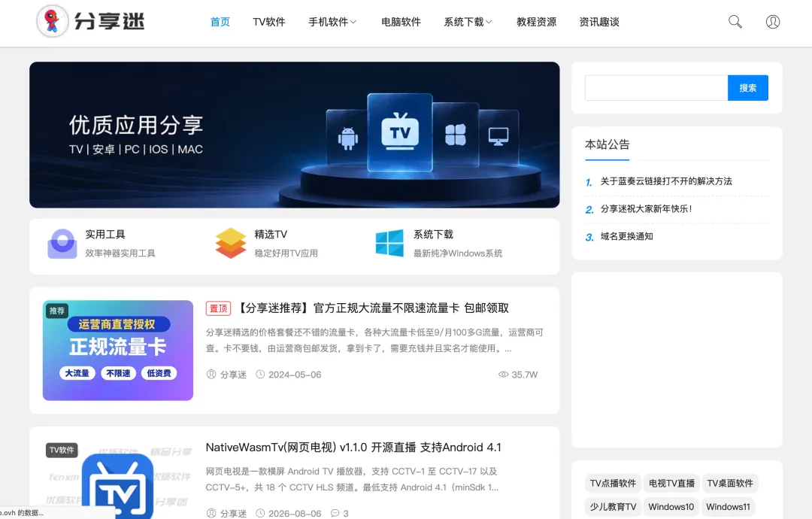The height and width of the screenshot is (519, 812).
Task: Click the author icon beside 分享迷 in the 流量卡 post
Action: pos(211,374)
